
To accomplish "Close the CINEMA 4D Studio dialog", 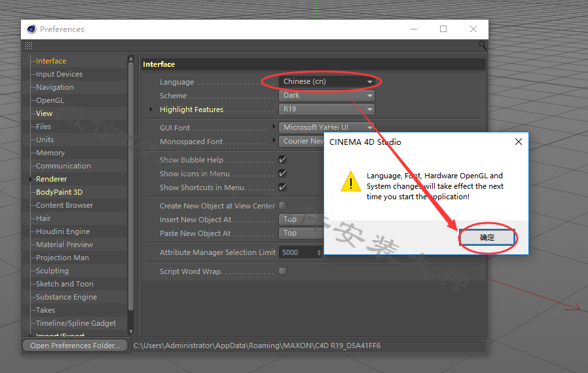I will pos(518,142).
